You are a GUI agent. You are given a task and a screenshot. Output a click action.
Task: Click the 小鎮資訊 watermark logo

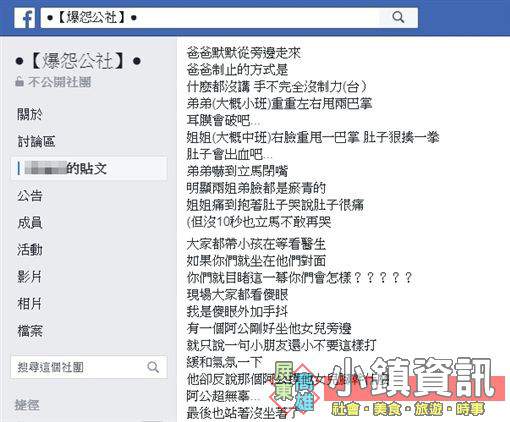[414, 385]
